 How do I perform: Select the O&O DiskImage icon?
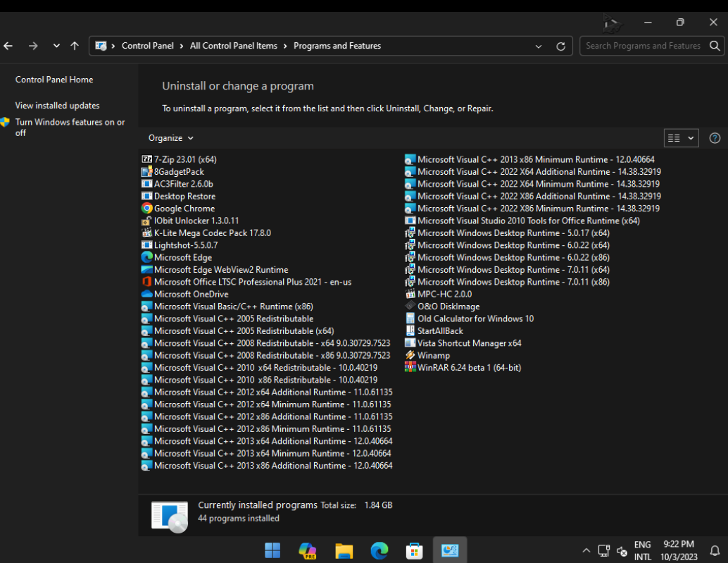click(410, 306)
